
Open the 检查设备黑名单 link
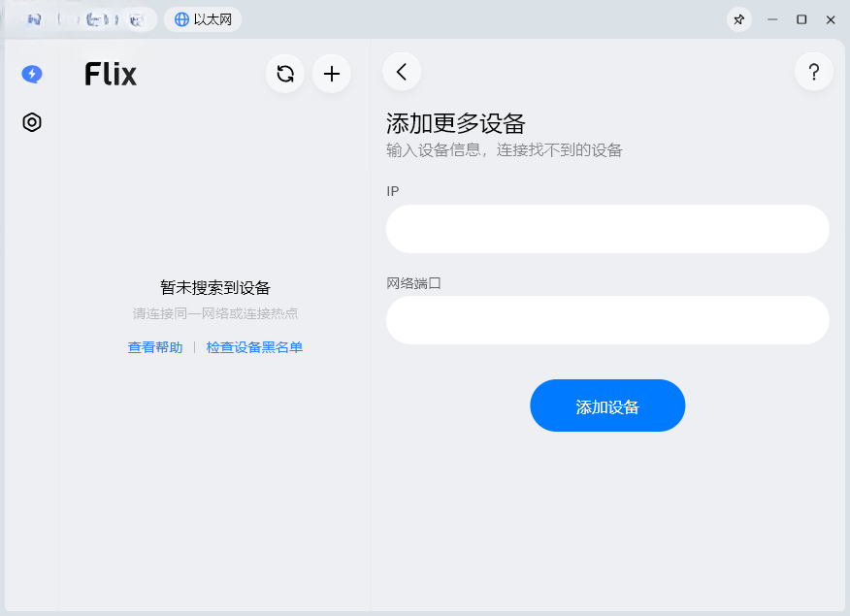point(254,347)
